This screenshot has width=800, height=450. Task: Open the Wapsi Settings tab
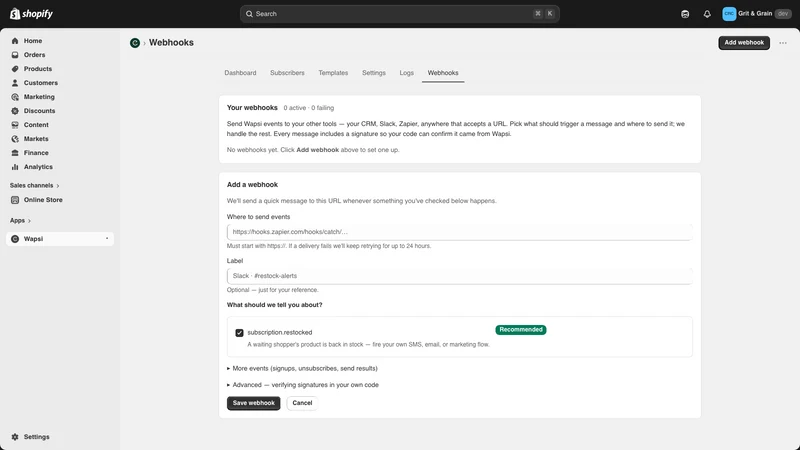tap(374, 73)
